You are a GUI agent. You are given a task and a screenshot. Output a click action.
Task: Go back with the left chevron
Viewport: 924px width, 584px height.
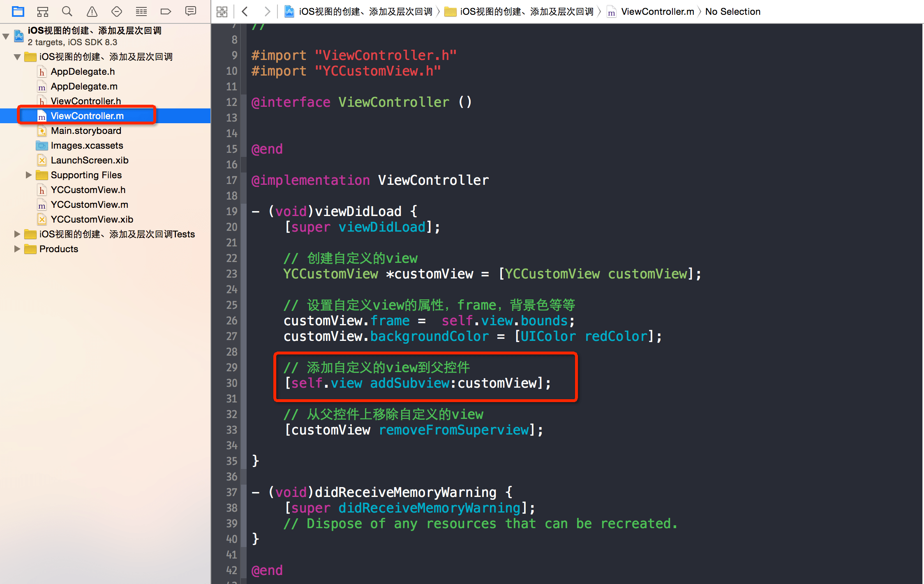(245, 11)
